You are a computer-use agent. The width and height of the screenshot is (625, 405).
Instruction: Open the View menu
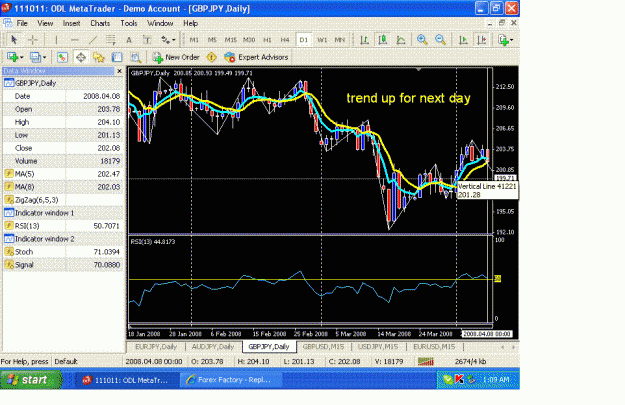point(45,24)
